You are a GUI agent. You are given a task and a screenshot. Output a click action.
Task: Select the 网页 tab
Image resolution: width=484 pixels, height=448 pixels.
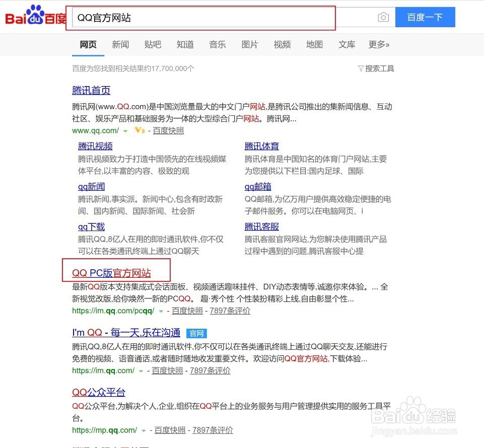pyautogui.click(x=88, y=45)
